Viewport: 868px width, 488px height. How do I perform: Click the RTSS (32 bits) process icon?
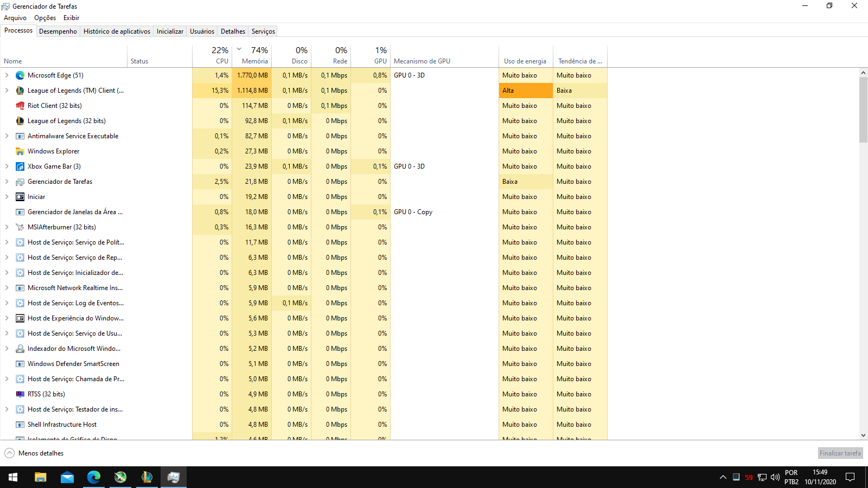(20, 394)
